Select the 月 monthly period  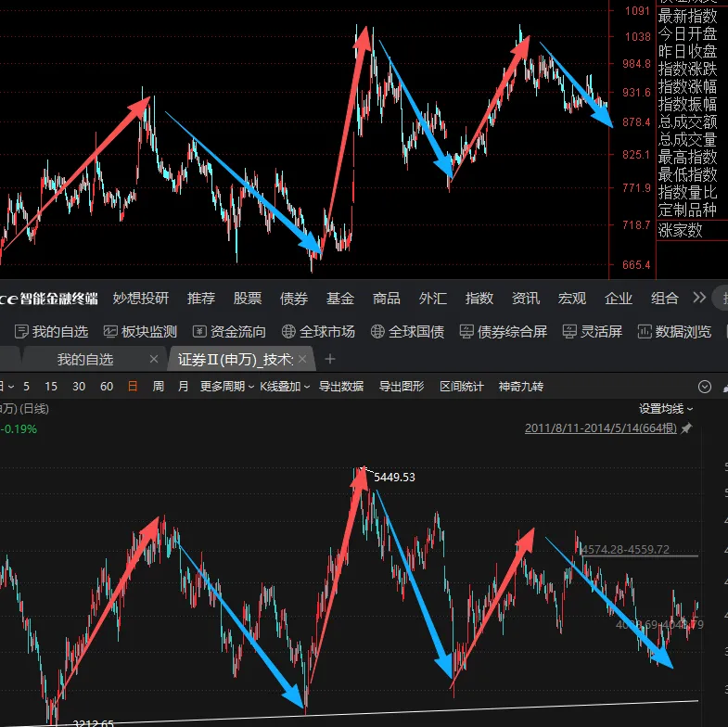coord(184,387)
